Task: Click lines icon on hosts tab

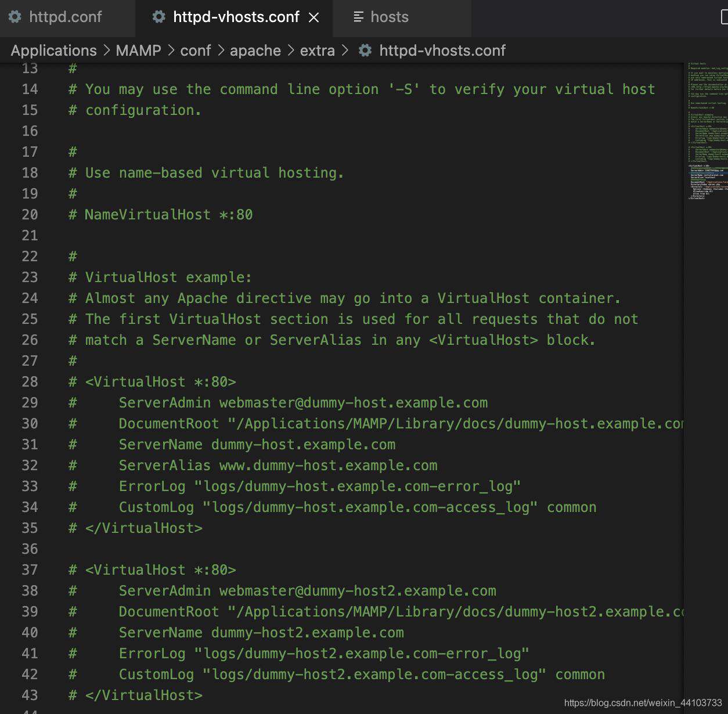Action: (x=359, y=17)
